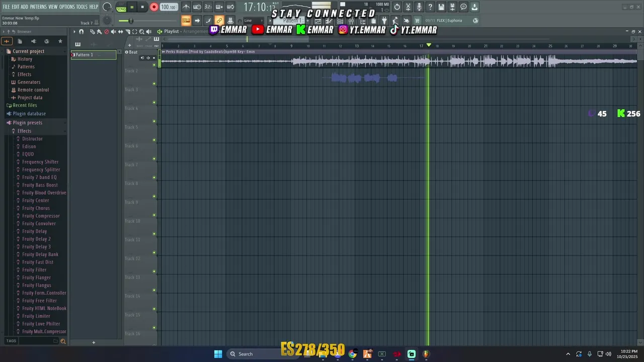This screenshot has height=362, width=644.
Task: Choose the Select tool in playlist toolbar
Action: [134, 32]
